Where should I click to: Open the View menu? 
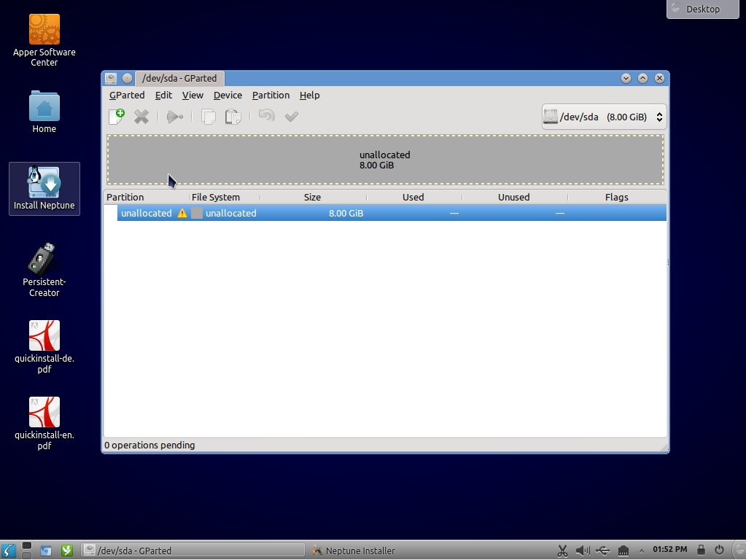tap(193, 96)
